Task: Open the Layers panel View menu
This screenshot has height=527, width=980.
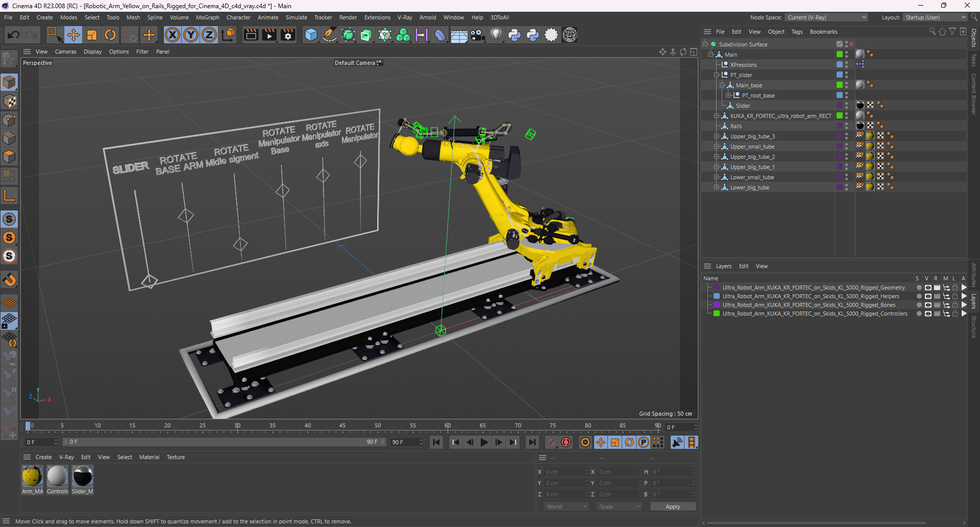Action: [x=762, y=266]
